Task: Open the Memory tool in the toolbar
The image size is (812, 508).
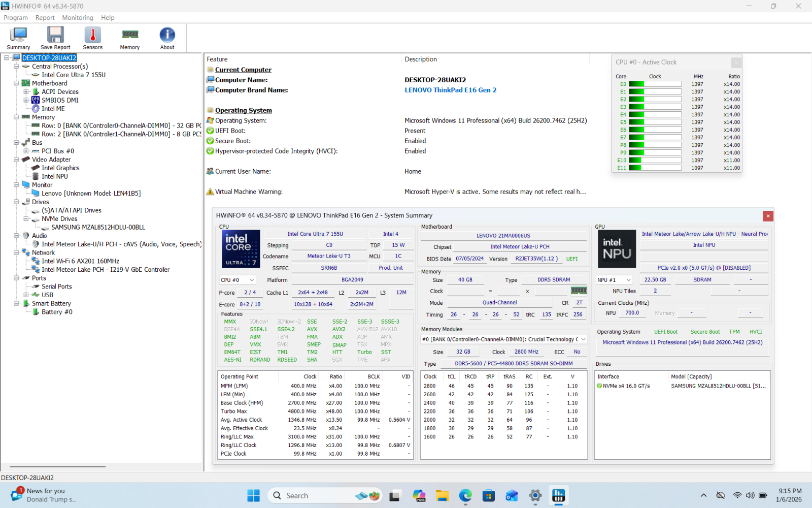Action: click(x=130, y=39)
